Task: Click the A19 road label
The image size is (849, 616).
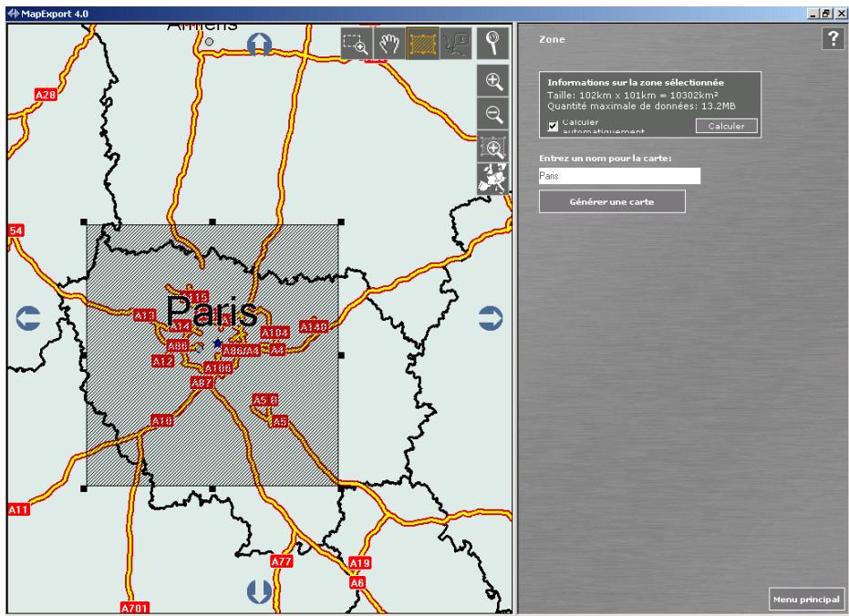Action: [359, 563]
